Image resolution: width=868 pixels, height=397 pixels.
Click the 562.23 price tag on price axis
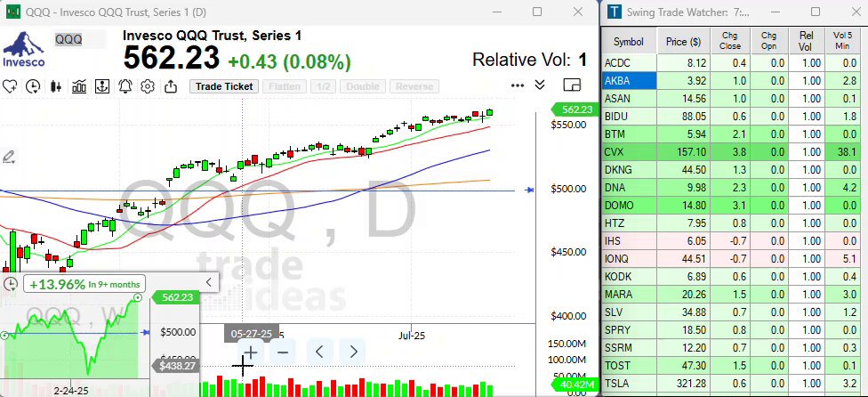tap(575, 109)
